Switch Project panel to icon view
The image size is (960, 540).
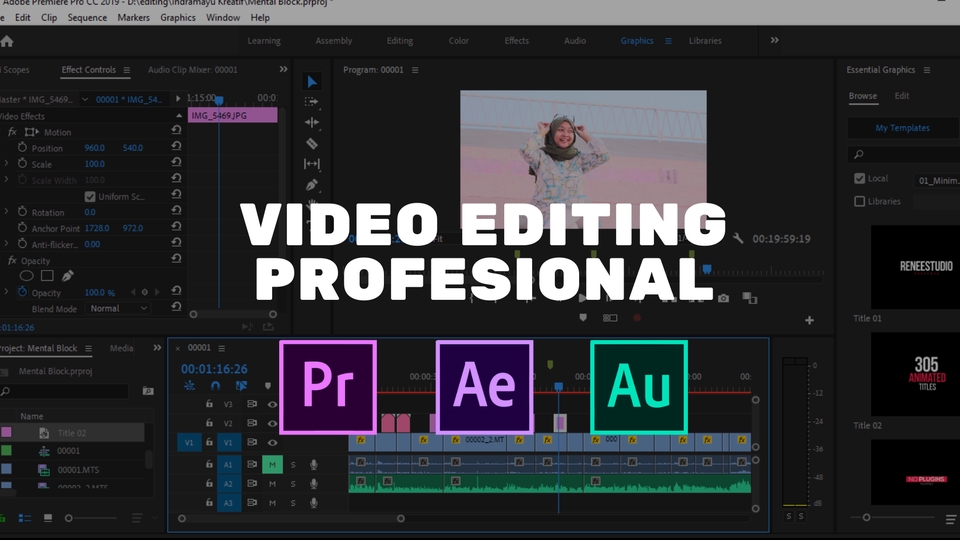48,518
